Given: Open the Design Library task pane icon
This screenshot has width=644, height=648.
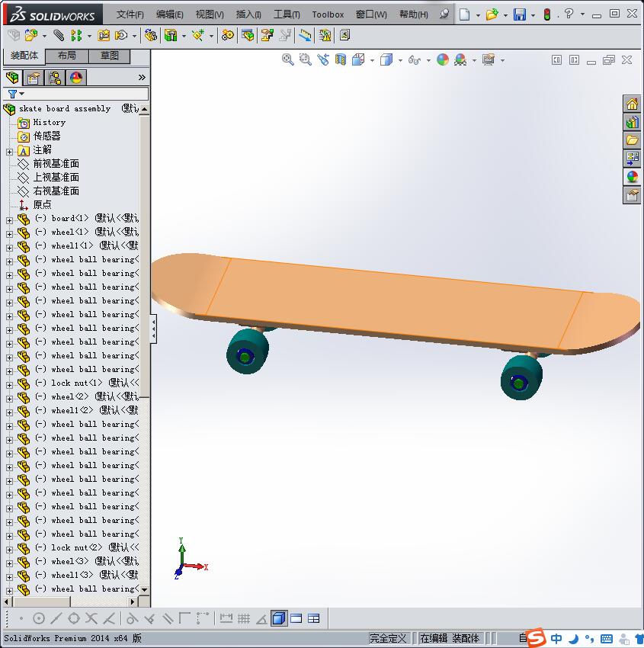Looking at the screenshot, I should pos(632,122).
